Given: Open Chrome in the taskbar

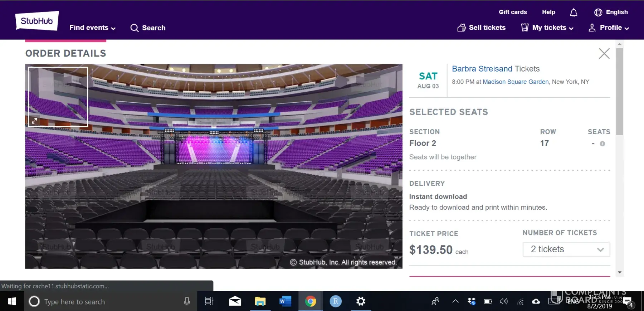Looking at the screenshot, I should [x=310, y=301].
